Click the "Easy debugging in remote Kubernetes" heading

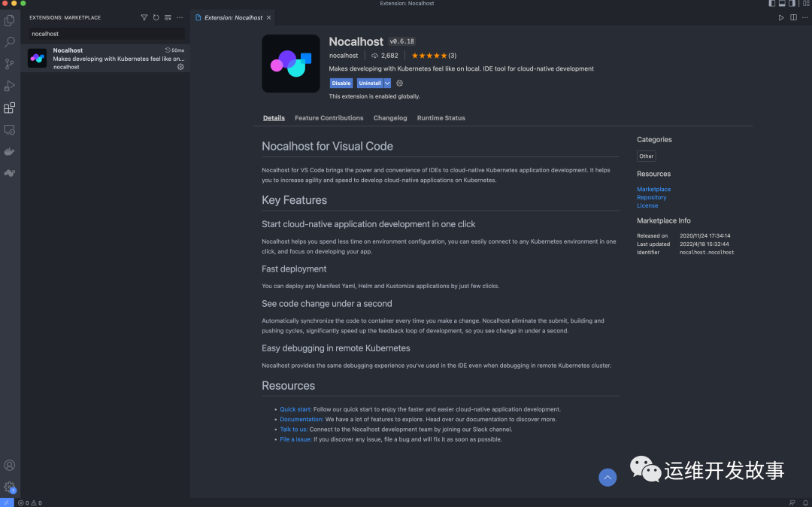336,348
